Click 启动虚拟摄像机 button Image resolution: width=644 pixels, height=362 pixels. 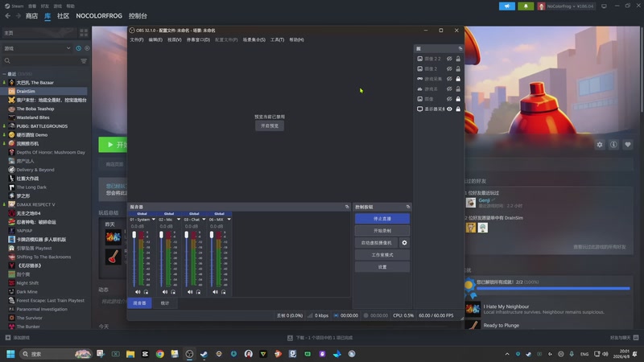[376, 243]
